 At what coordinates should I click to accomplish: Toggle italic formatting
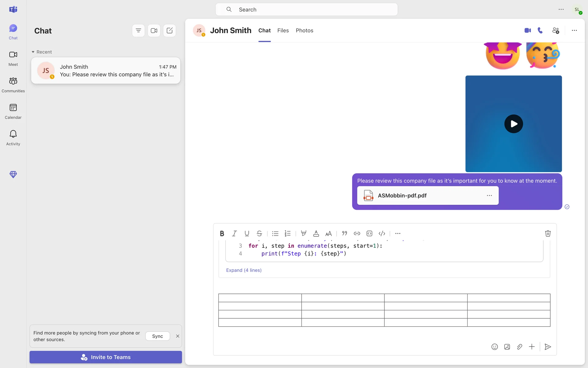(234, 233)
